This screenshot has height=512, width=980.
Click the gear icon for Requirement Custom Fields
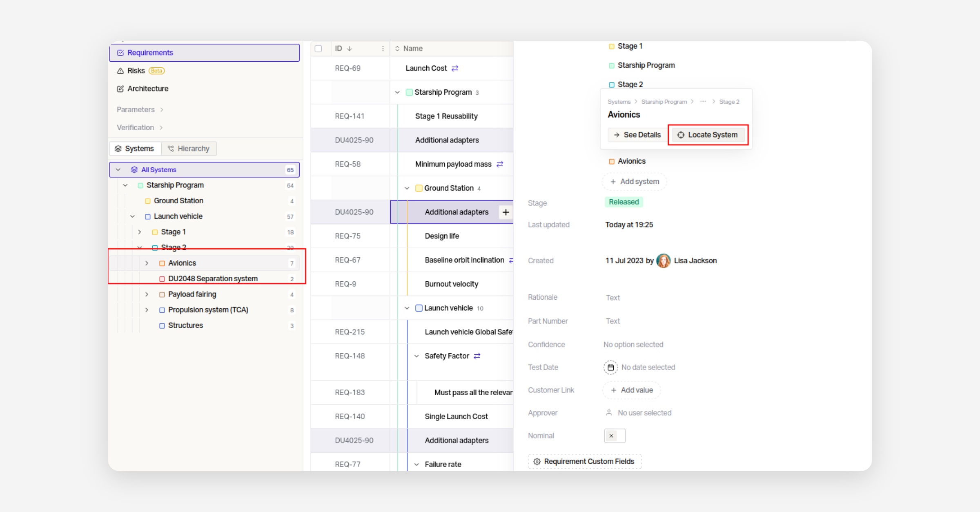pyautogui.click(x=537, y=461)
